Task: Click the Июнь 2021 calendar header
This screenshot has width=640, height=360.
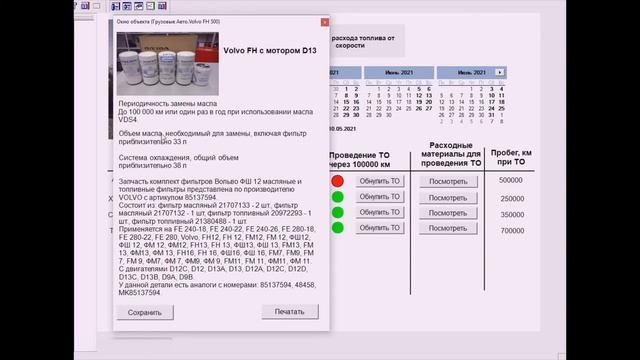Action: [x=399, y=72]
